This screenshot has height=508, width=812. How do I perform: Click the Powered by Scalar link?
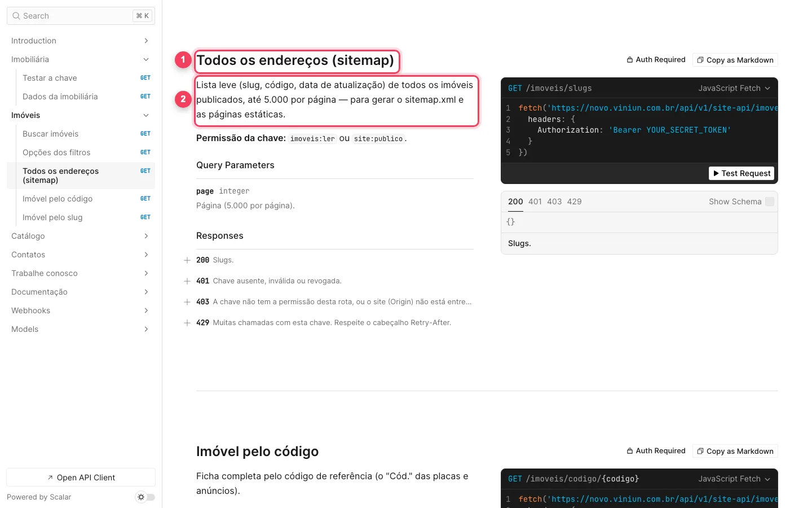pyautogui.click(x=39, y=497)
